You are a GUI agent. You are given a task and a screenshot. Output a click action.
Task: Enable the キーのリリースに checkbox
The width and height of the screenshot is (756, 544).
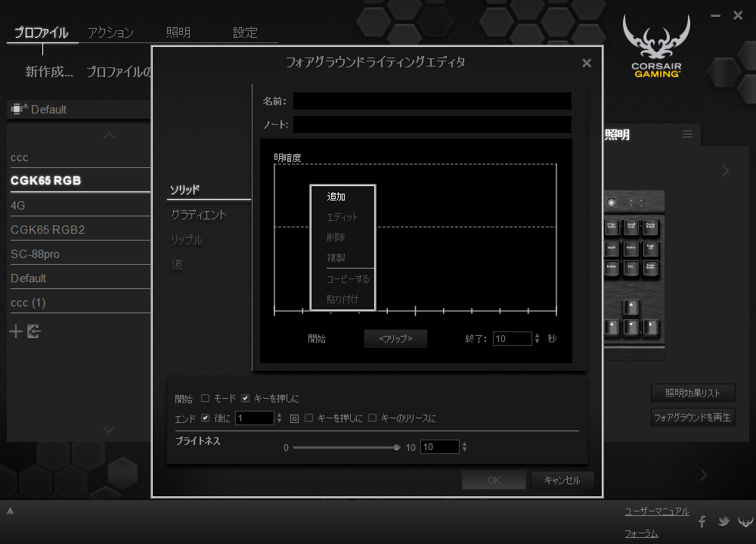click(372, 418)
